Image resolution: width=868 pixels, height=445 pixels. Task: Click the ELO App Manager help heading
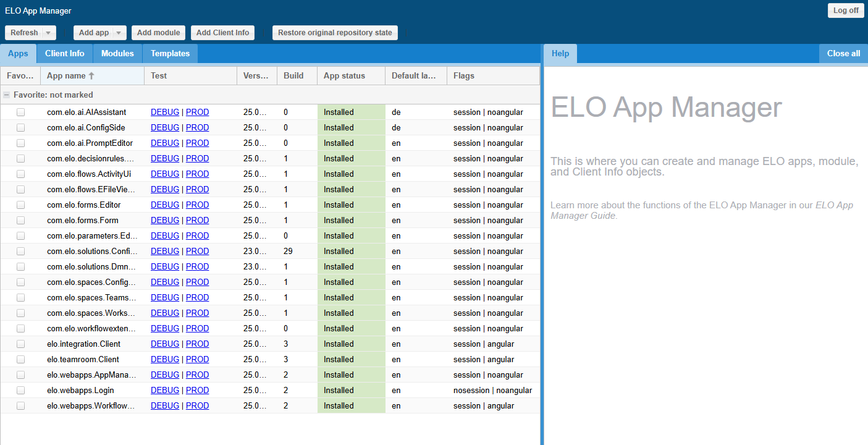click(x=666, y=108)
